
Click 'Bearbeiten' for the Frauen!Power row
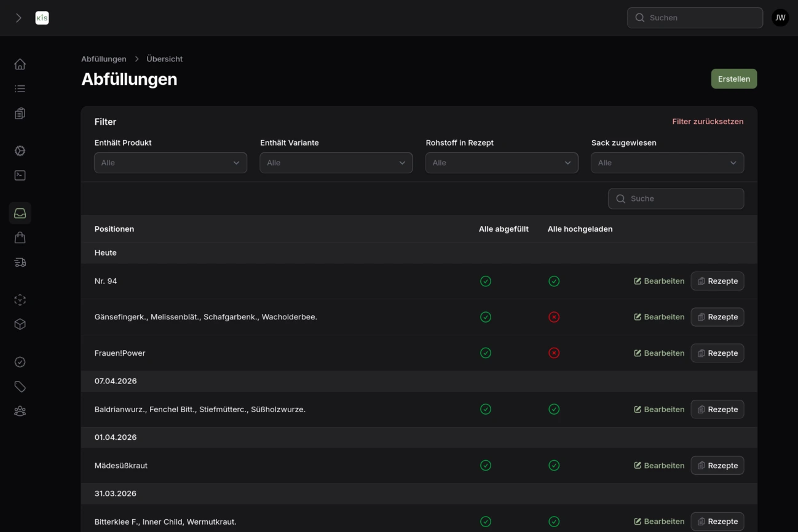pos(659,353)
